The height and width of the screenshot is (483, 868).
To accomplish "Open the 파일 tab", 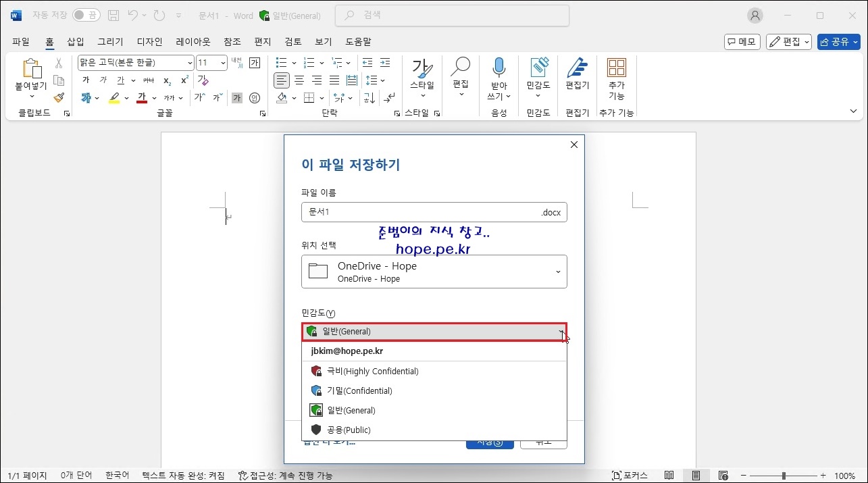I will 21,42.
